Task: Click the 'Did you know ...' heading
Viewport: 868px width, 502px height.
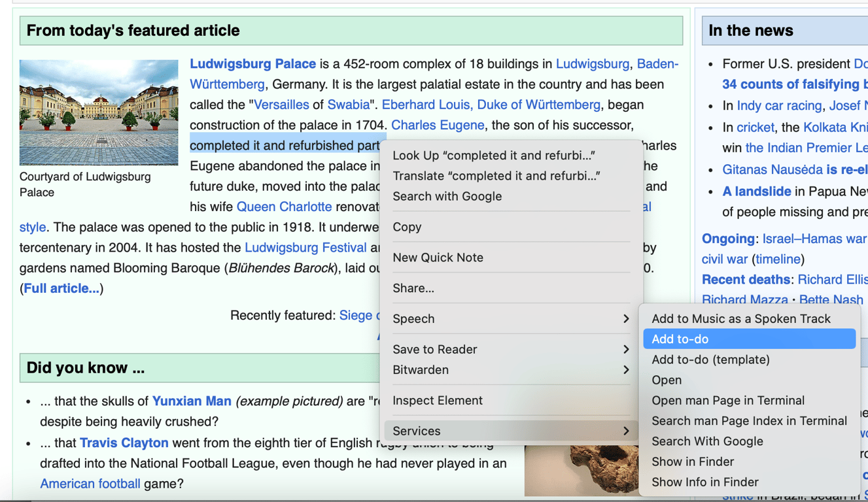Action: pyautogui.click(x=85, y=368)
